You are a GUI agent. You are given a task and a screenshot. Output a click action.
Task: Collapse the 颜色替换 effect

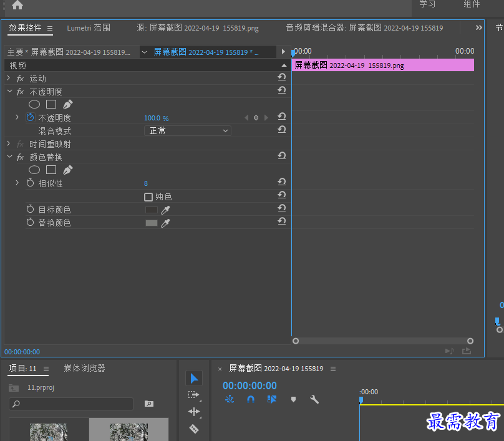pyautogui.click(x=9, y=157)
